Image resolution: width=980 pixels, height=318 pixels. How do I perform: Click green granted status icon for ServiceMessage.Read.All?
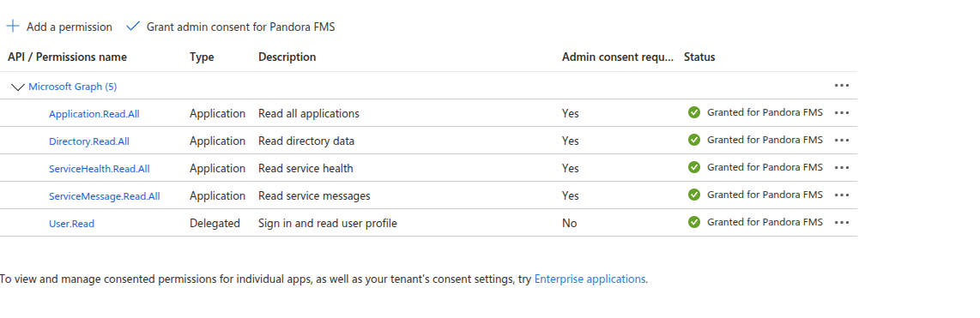693,195
